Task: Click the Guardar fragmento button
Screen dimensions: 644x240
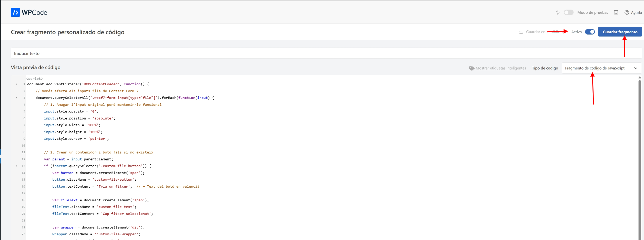Action: tap(620, 32)
